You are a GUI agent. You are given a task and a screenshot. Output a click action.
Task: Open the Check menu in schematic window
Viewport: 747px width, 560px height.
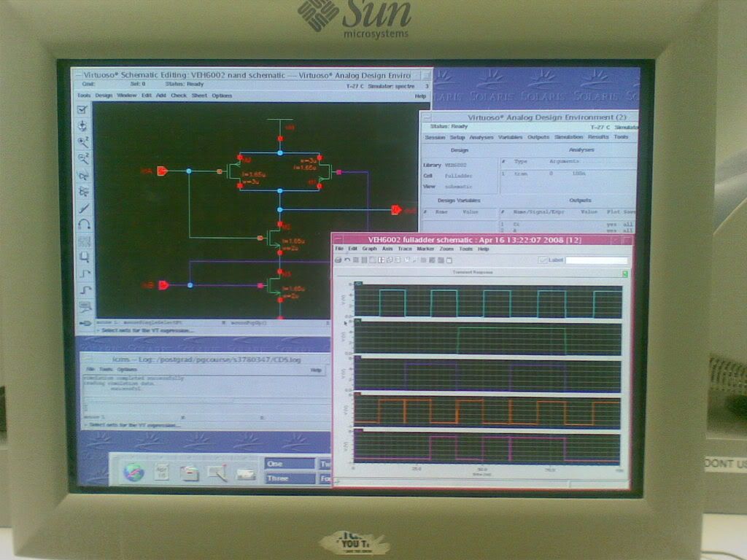[x=179, y=96]
